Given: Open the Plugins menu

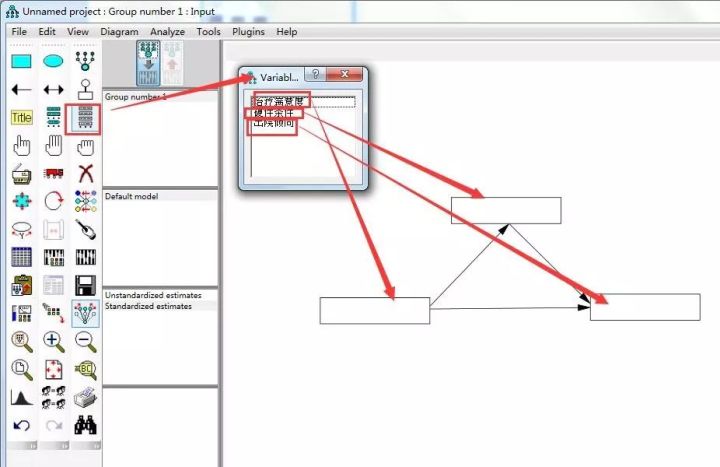Looking at the screenshot, I should click(x=248, y=32).
